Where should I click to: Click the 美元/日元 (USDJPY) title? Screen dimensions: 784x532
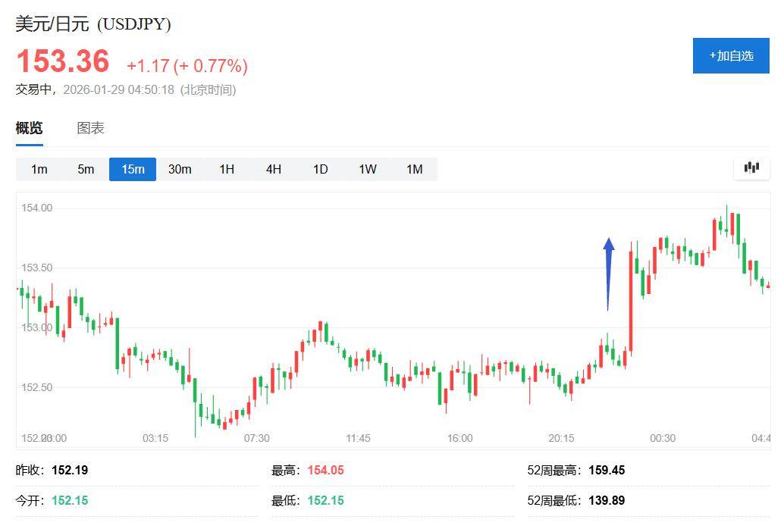[x=93, y=24]
